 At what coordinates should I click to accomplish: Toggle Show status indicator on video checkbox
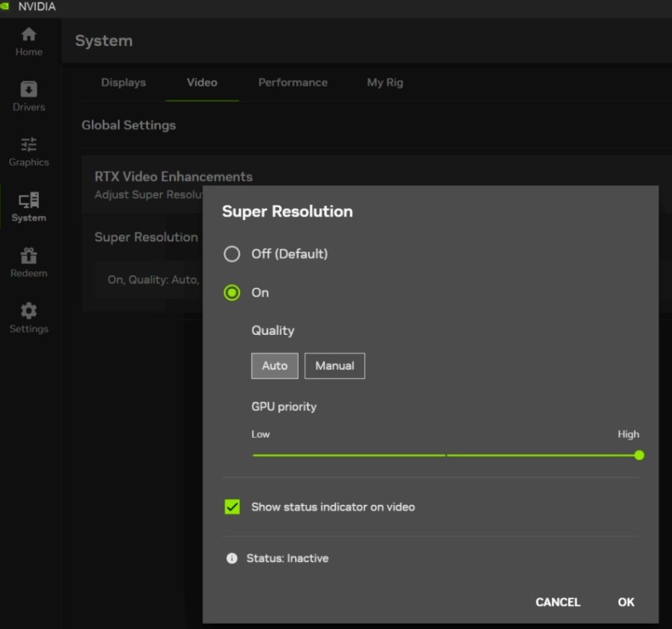232,507
